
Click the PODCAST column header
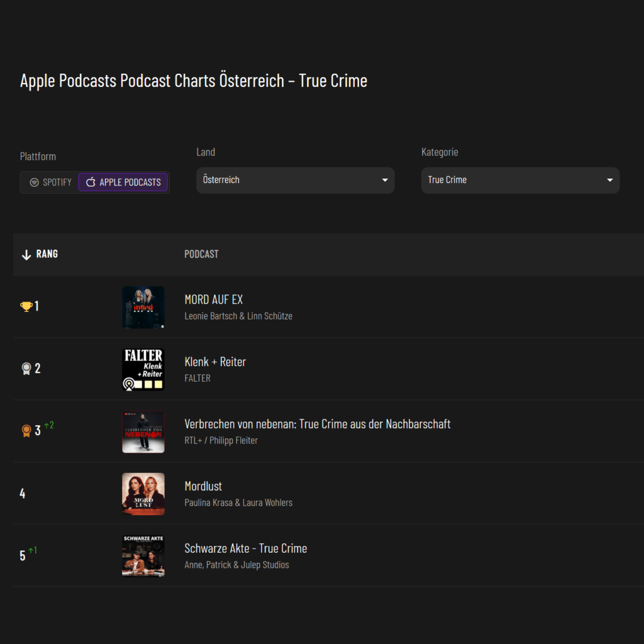[201, 254]
